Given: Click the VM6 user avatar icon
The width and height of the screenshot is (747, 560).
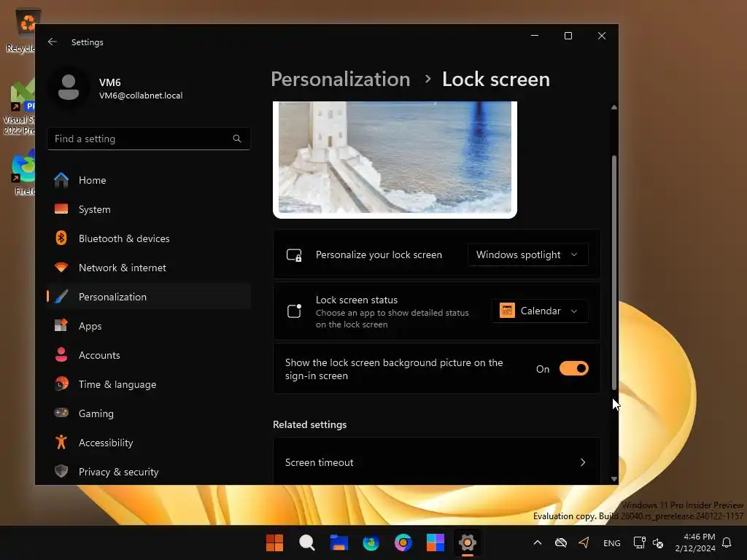Looking at the screenshot, I should click(69, 87).
